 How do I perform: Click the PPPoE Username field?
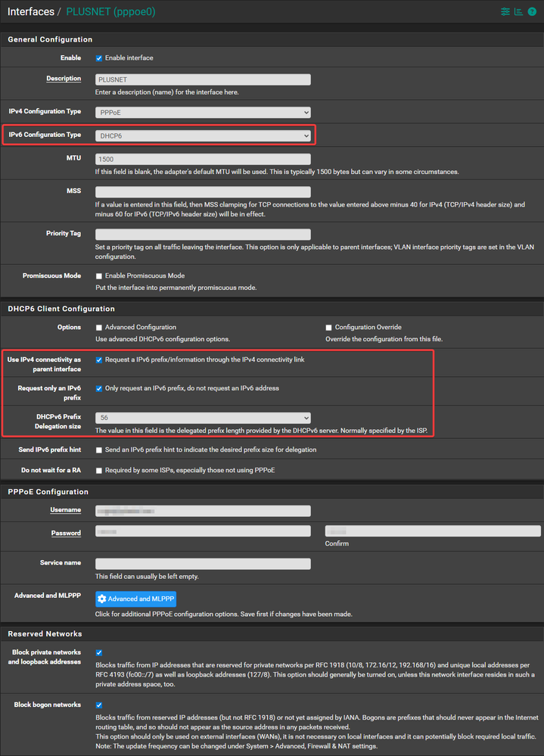203,511
